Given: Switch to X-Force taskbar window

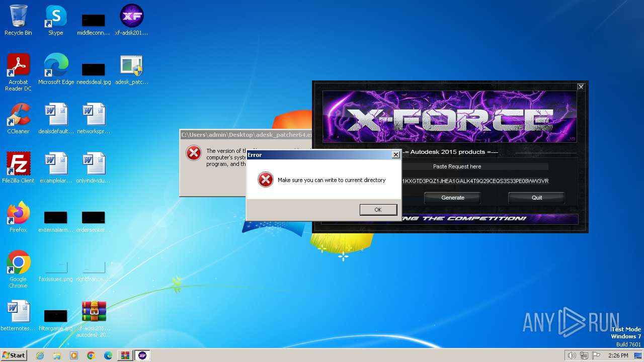Looking at the screenshot, I should [142, 355].
